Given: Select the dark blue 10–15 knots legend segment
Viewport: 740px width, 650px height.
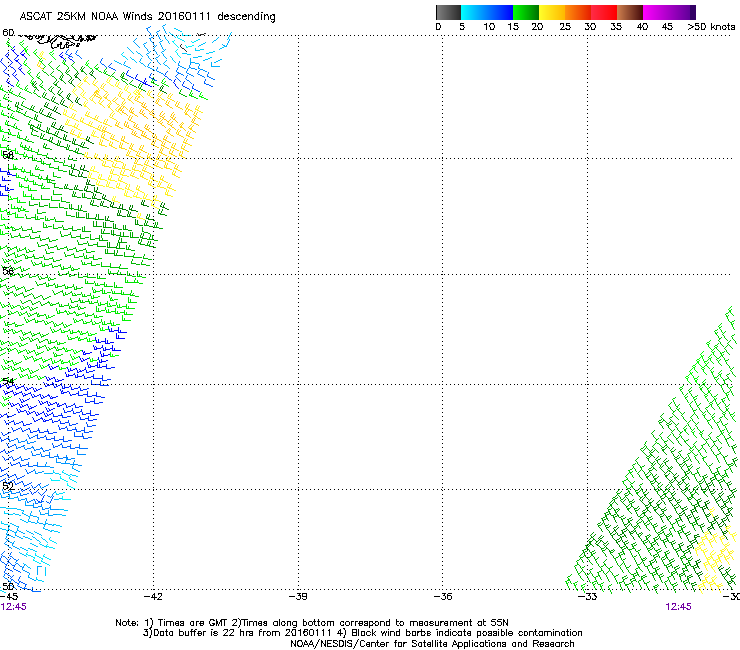Looking at the screenshot, I should click(x=500, y=12).
